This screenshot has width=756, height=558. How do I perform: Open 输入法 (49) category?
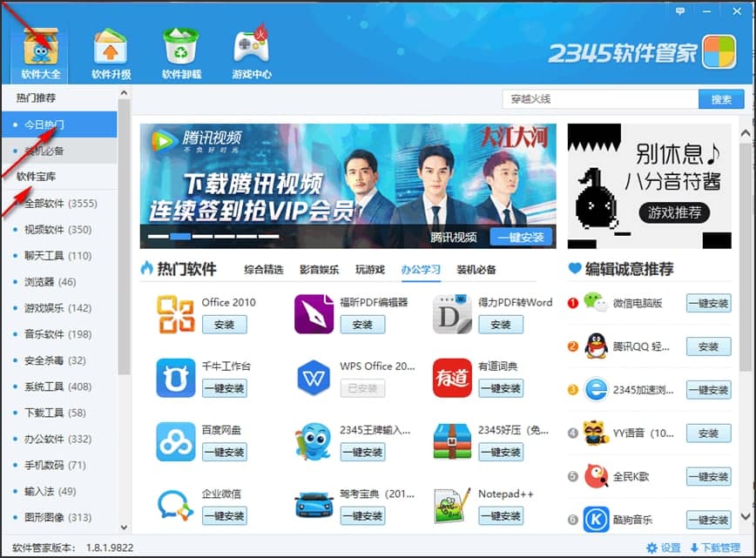[x=59, y=491]
